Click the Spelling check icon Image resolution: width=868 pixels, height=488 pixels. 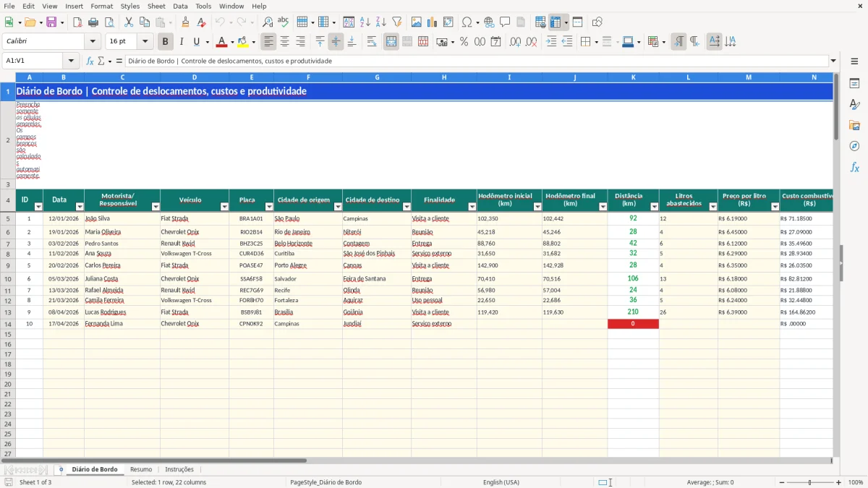284,22
